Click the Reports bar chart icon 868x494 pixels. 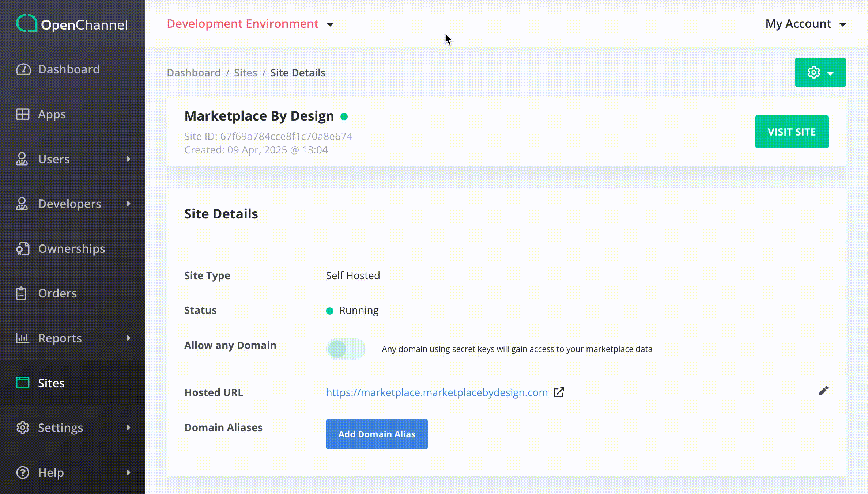coord(23,338)
